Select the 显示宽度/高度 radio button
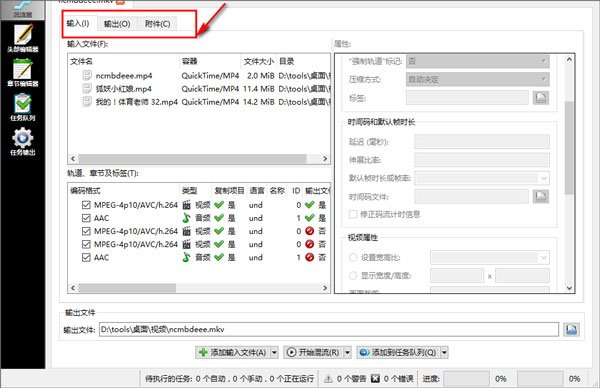 (353, 275)
